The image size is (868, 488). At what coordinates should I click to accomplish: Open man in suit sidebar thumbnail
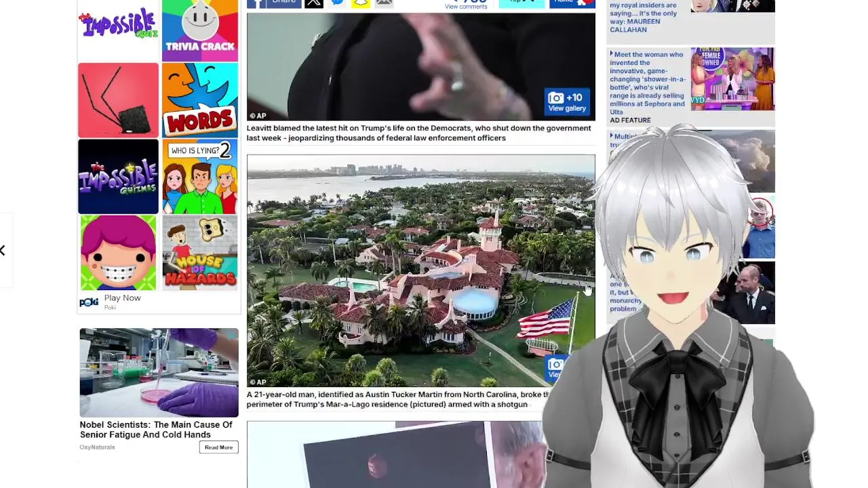[x=753, y=293]
